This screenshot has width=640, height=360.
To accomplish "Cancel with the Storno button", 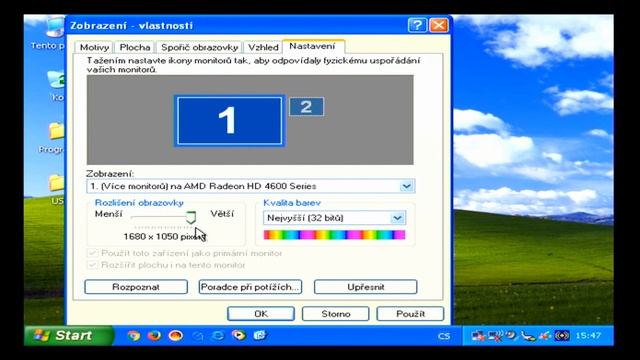I will coord(336,314).
